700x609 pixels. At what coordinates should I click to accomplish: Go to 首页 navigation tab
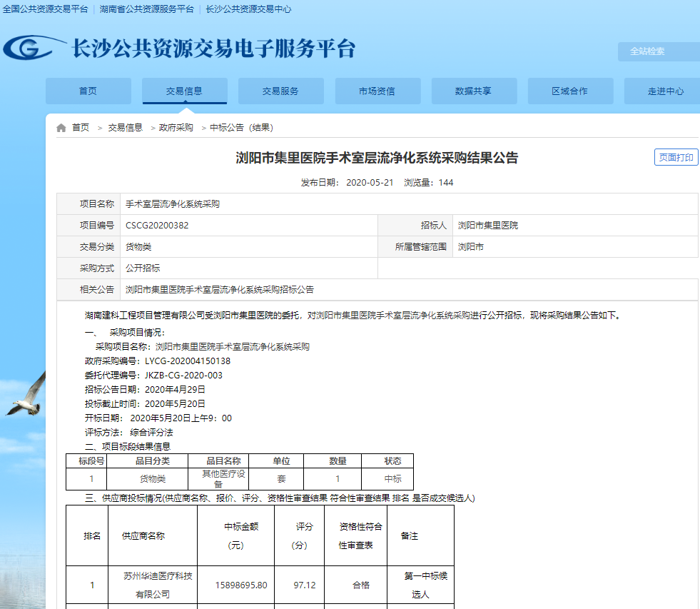tap(88, 91)
